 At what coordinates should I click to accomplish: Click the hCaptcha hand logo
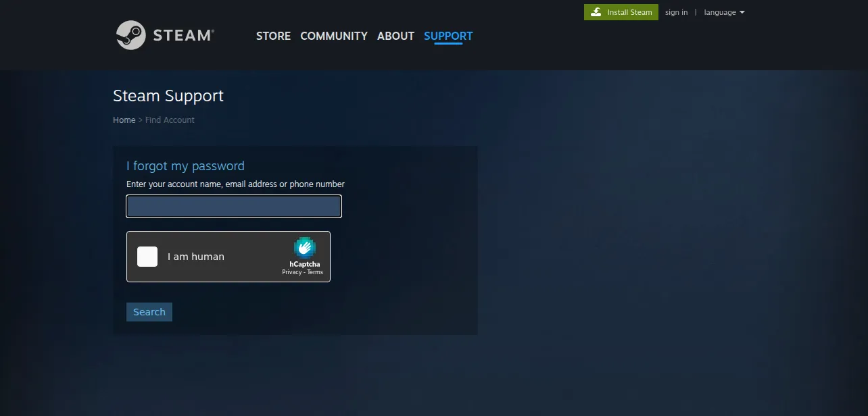(x=305, y=248)
